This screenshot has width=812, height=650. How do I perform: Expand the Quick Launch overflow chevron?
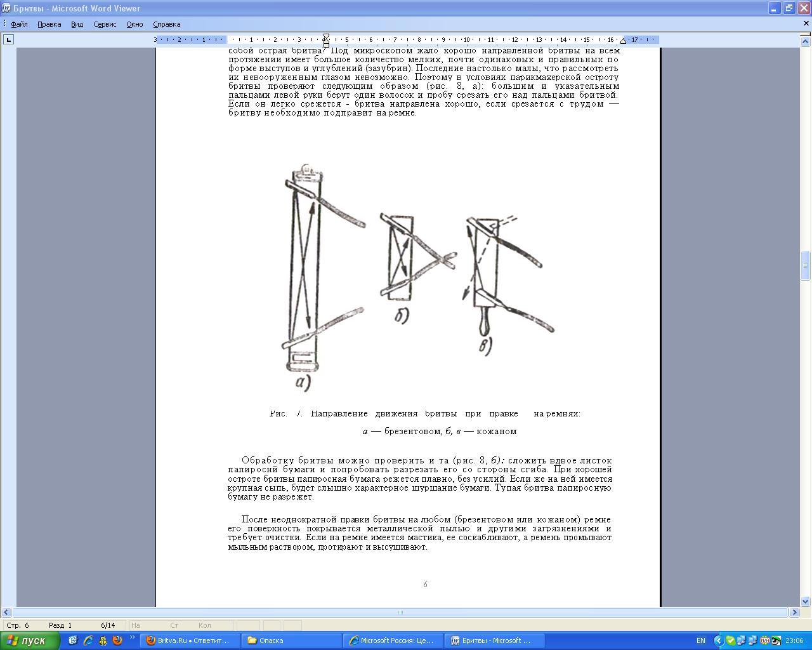(x=133, y=638)
